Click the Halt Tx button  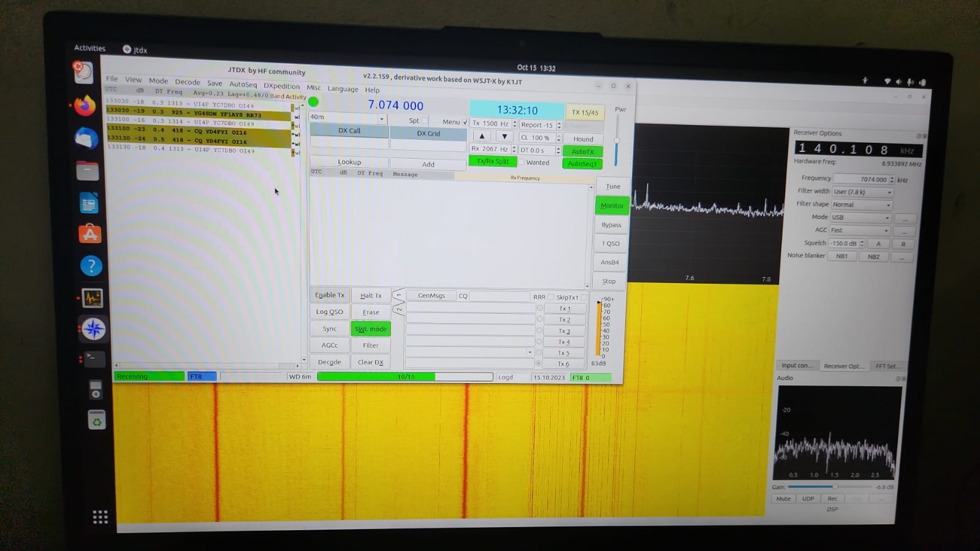pos(371,295)
